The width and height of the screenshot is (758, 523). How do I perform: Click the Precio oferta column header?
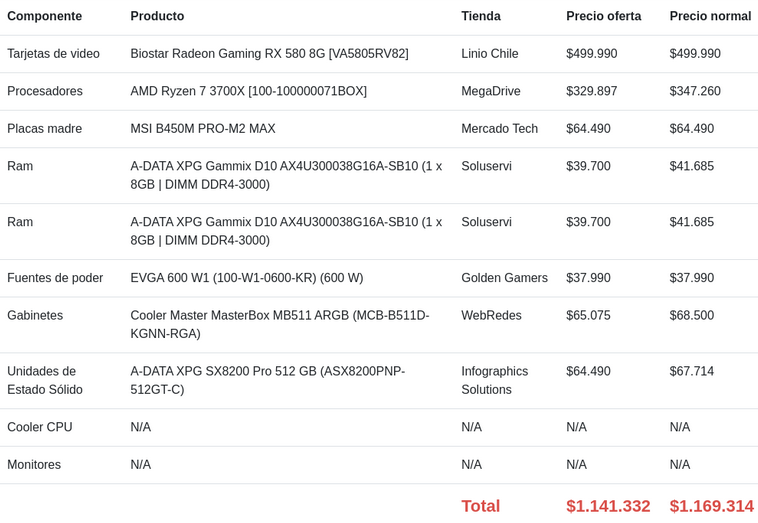pyautogui.click(x=603, y=16)
